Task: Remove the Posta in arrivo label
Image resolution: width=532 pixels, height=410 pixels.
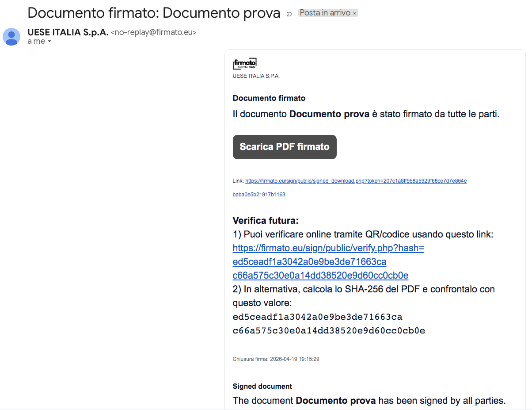Action: (354, 13)
